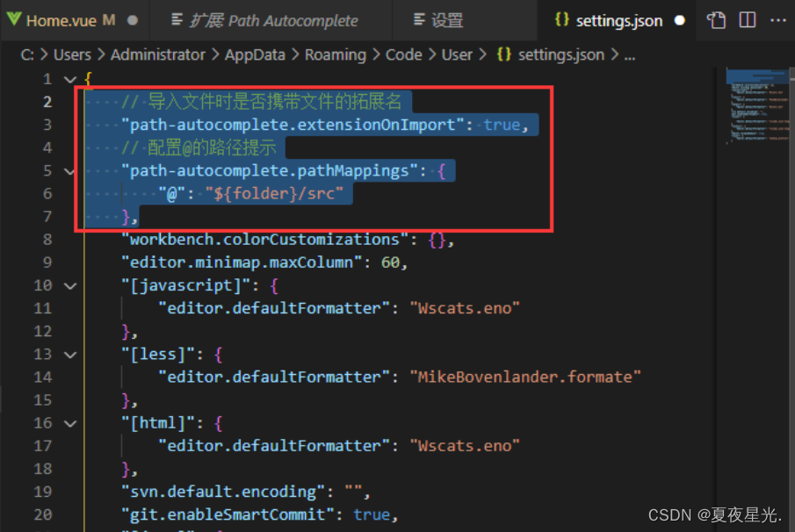Click the minimap to jump in the file
This screenshot has height=532, width=795.
pyautogui.click(x=755, y=105)
